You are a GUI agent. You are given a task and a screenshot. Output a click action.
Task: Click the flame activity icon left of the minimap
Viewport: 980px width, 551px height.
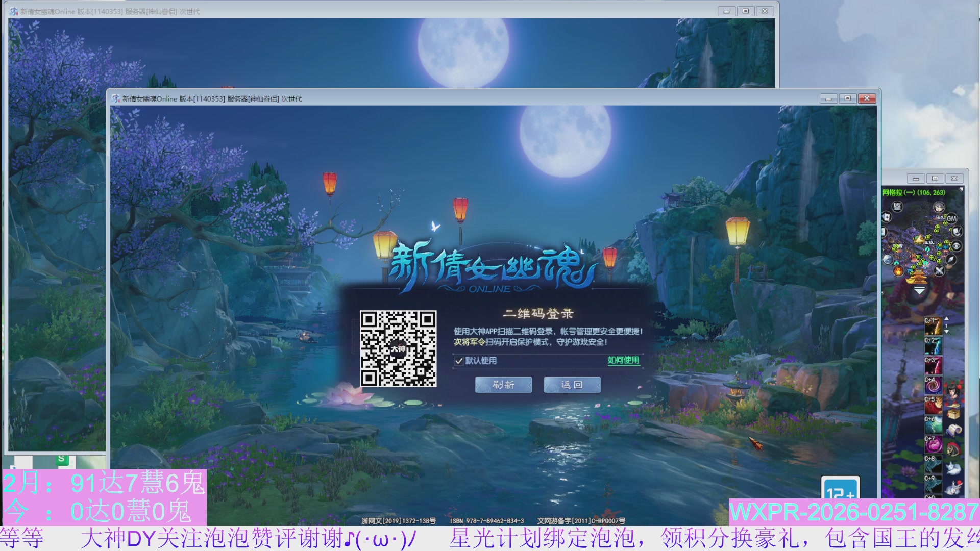pyautogui.click(x=899, y=271)
